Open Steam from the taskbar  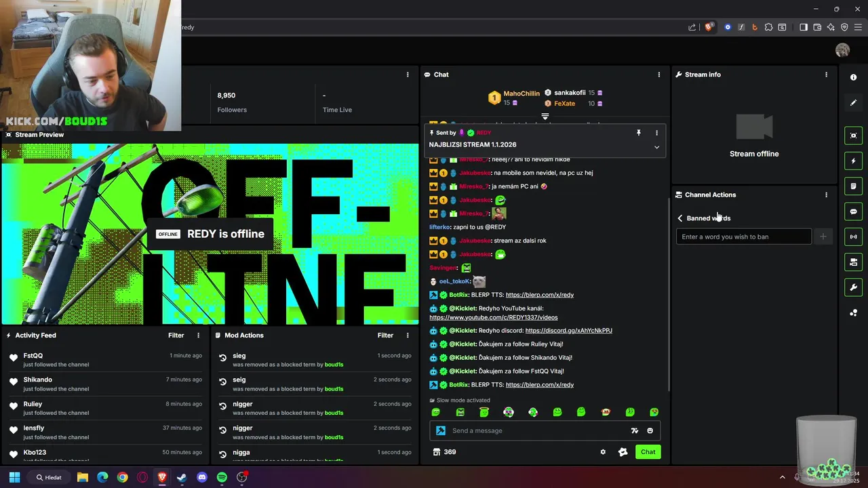pos(182,477)
